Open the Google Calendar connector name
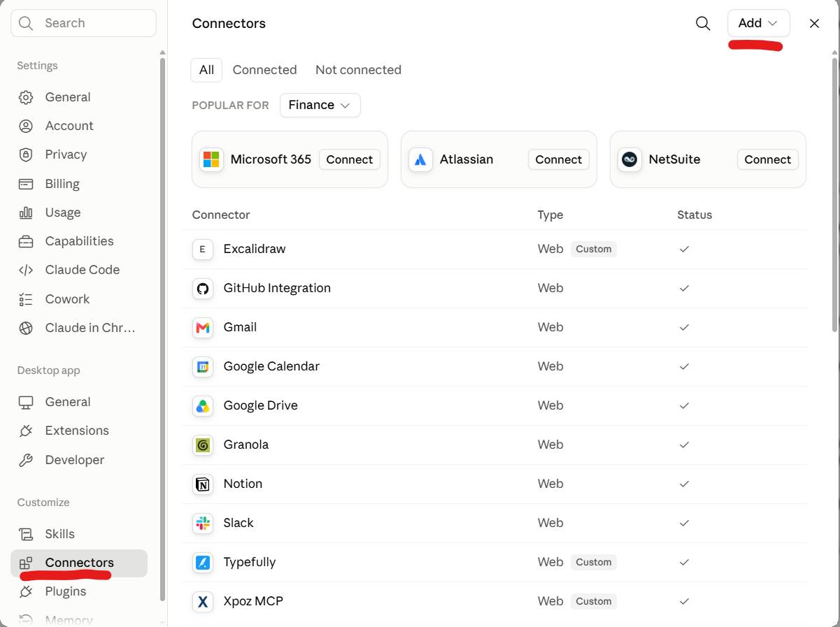This screenshot has width=840, height=627. (271, 366)
